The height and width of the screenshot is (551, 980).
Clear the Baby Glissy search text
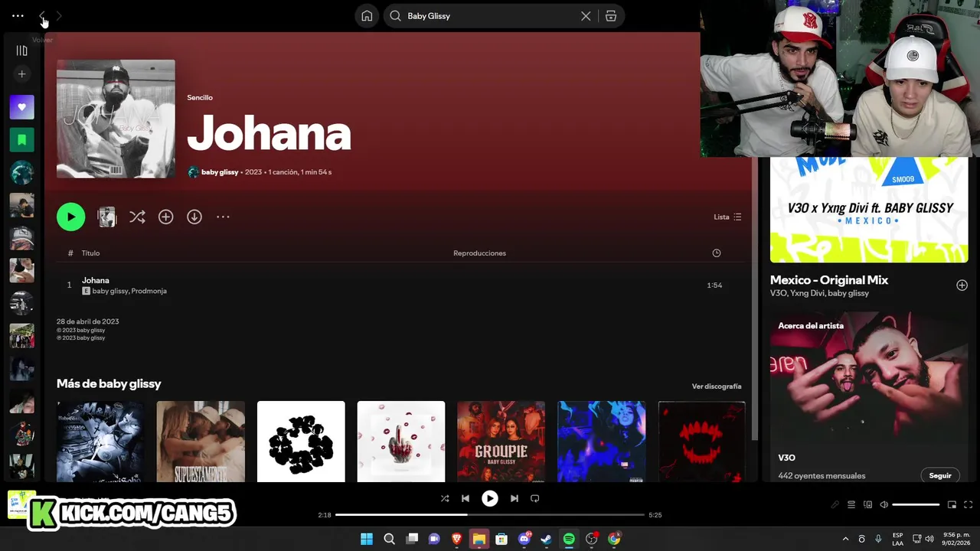point(586,16)
